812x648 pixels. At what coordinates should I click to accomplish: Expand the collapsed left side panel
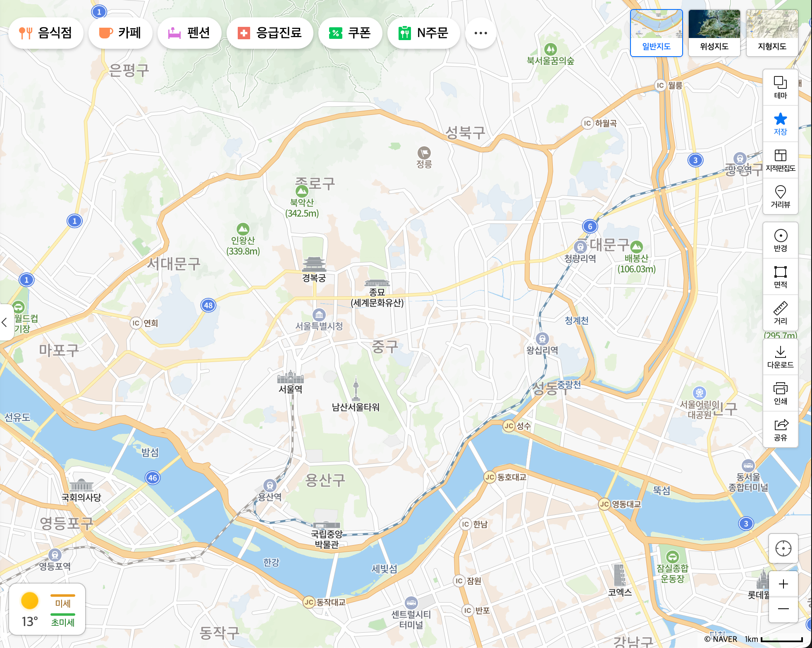point(5,322)
